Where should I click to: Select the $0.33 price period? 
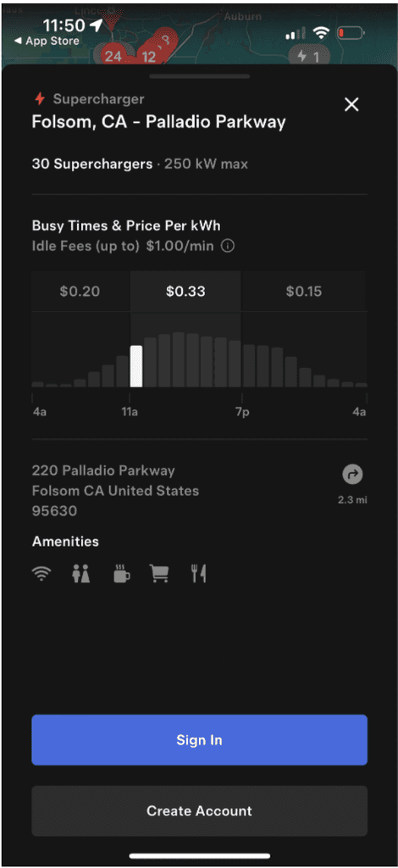point(185,292)
